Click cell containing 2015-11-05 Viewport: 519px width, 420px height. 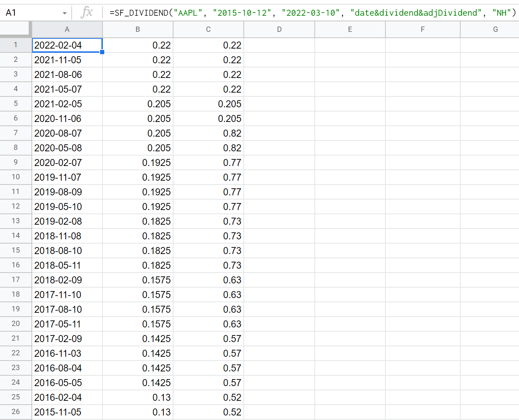click(67, 412)
